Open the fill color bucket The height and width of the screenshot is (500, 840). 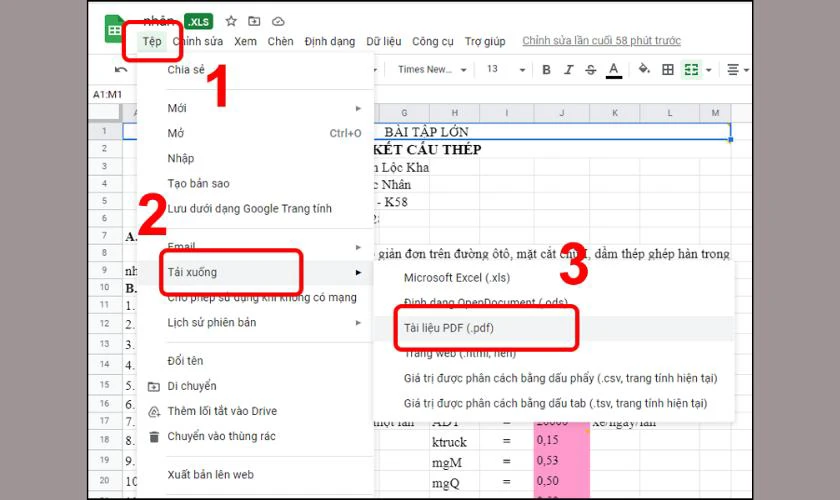click(x=644, y=69)
